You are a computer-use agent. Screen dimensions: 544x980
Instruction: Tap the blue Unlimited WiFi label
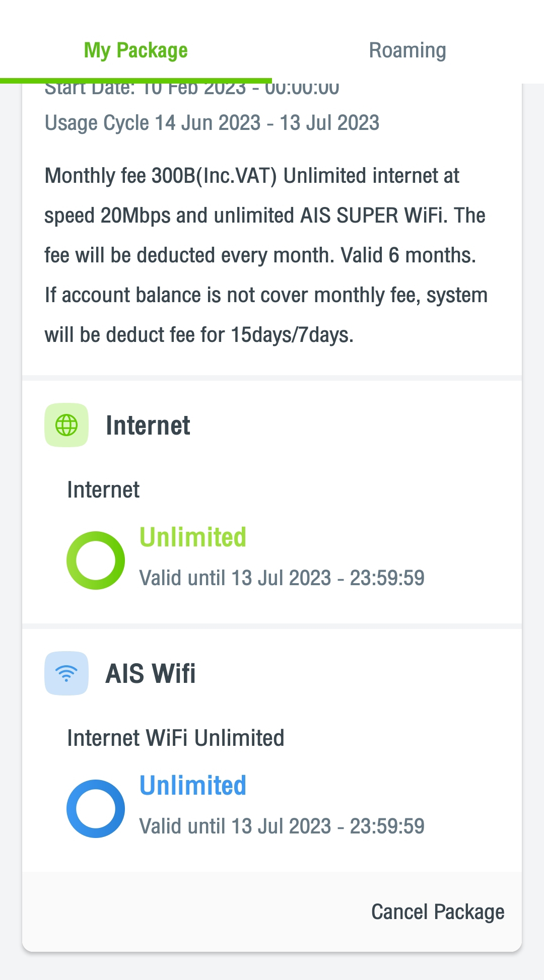click(x=192, y=785)
